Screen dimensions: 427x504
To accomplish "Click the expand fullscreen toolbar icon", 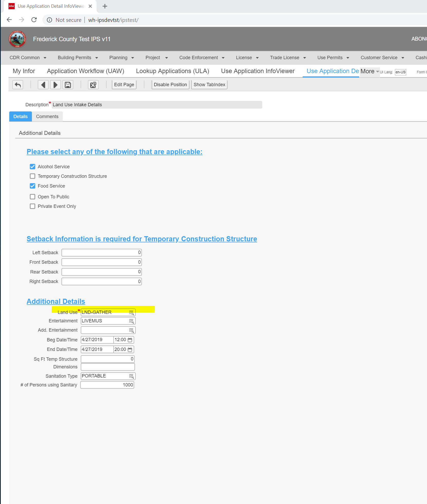I will tap(93, 85).
